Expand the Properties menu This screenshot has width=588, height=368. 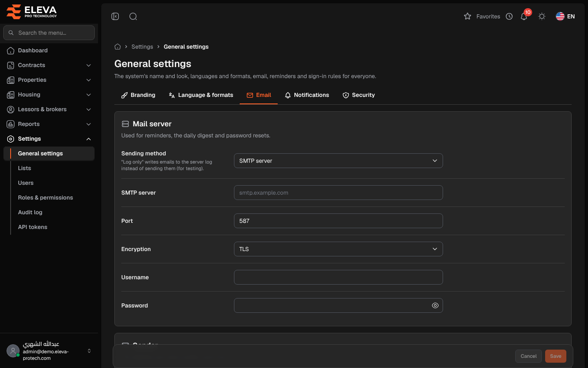point(49,80)
